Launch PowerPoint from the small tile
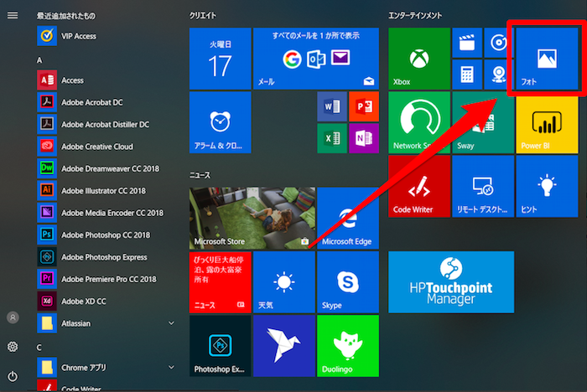Image resolution: width=587 pixels, height=392 pixels. pyautogui.click(x=364, y=106)
